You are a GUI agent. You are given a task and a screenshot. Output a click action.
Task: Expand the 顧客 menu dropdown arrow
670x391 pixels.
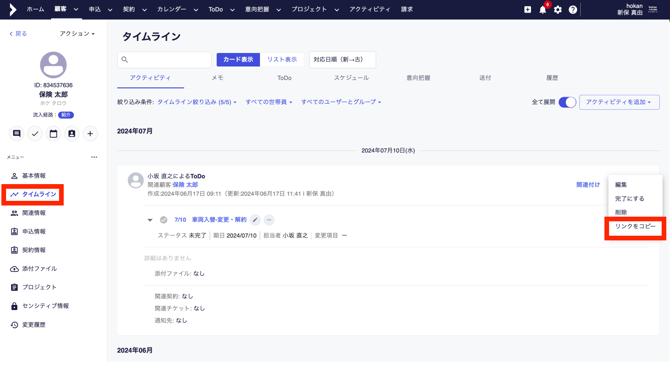(76, 9)
